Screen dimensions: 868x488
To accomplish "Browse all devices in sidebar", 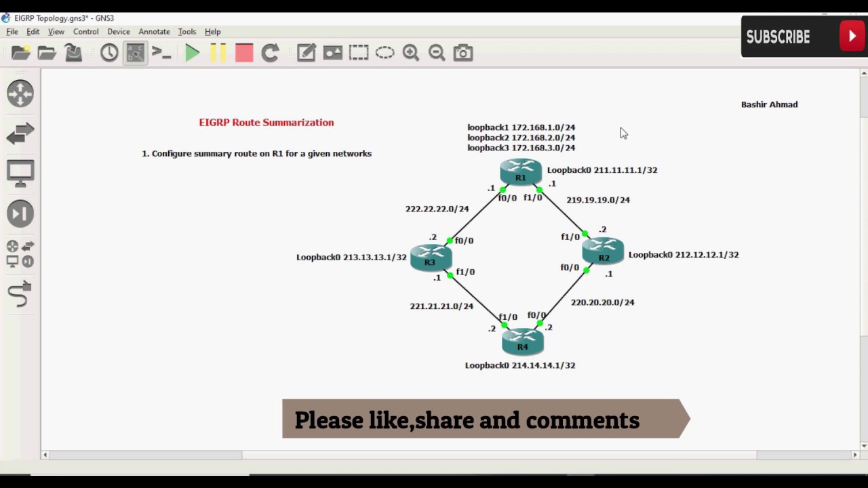I will pos(20,253).
